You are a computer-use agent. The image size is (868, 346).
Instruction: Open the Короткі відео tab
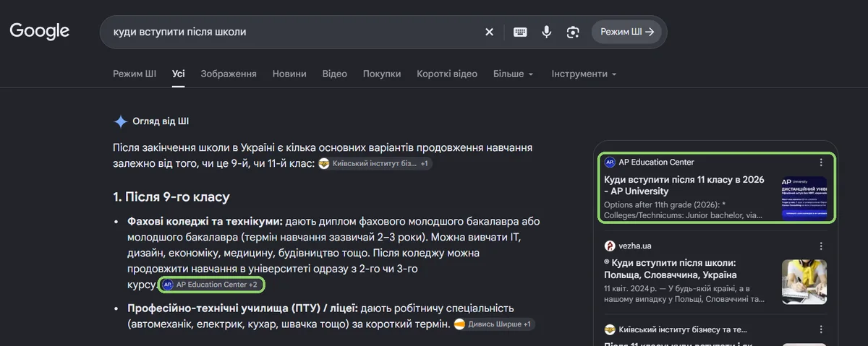[447, 74]
